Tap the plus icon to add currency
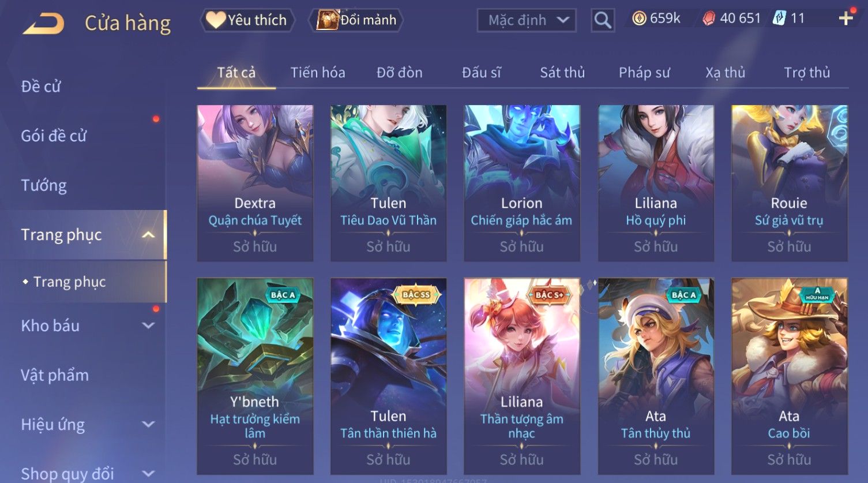 click(846, 18)
